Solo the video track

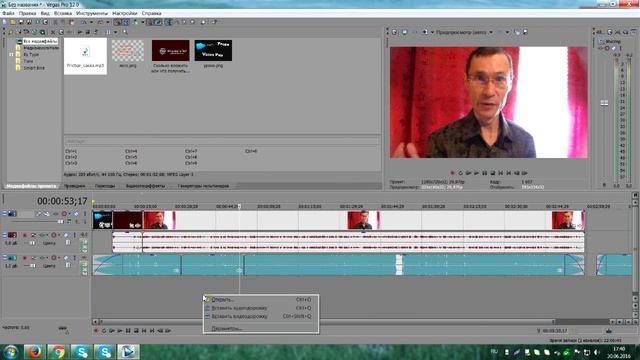point(85,213)
